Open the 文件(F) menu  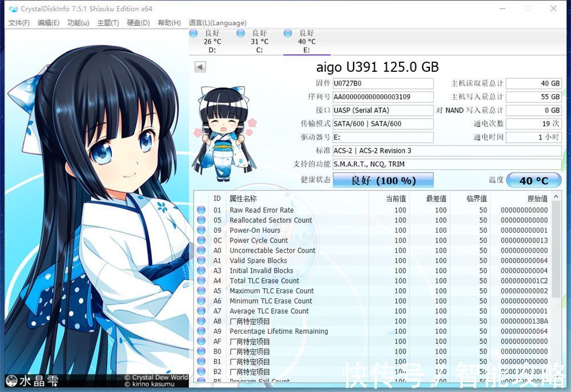(x=19, y=23)
